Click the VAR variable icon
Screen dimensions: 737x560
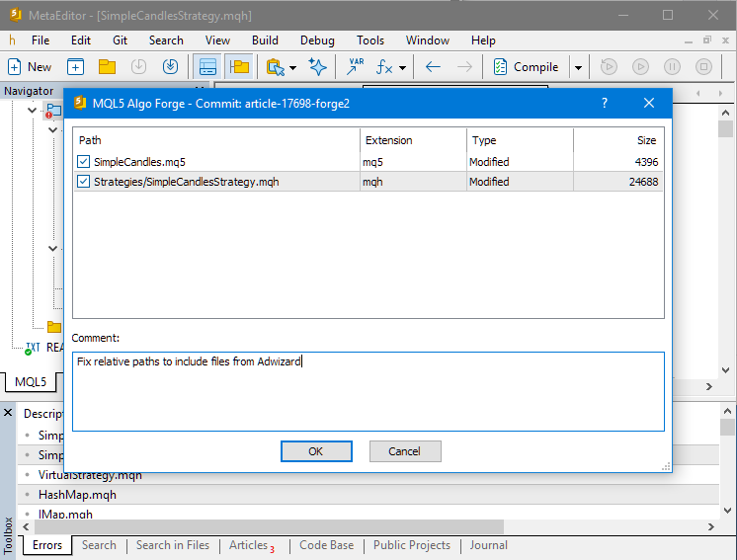click(356, 67)
